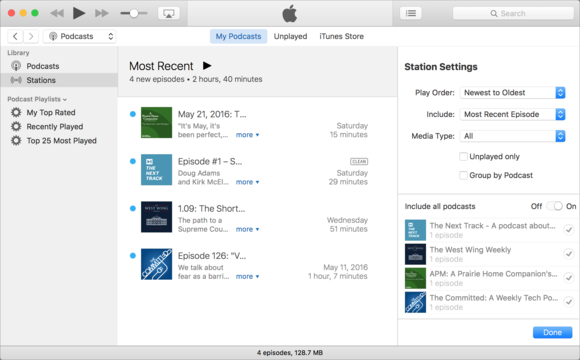Click the gear icon beside Top 25 Most Played
The image size is (580, 360).
[x=16, y=141]
